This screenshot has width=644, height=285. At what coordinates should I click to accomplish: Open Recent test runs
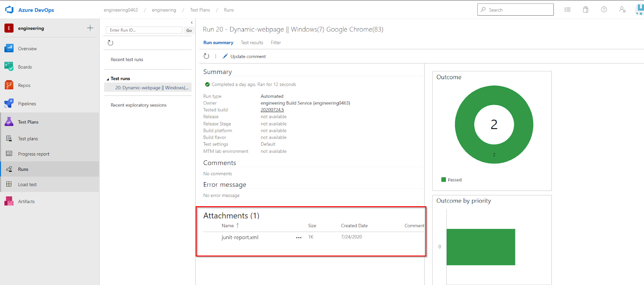click(127, 59)
